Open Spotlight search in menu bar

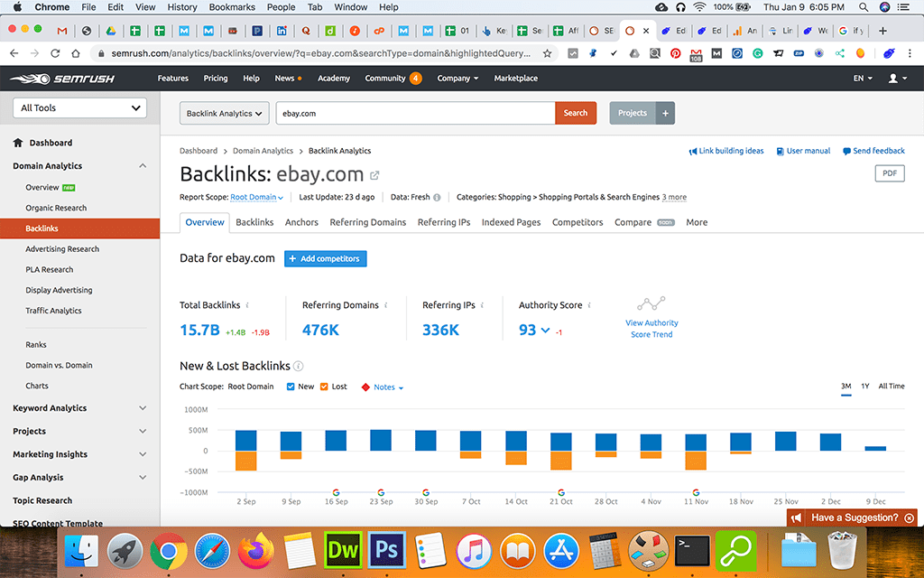click(864, 7)
